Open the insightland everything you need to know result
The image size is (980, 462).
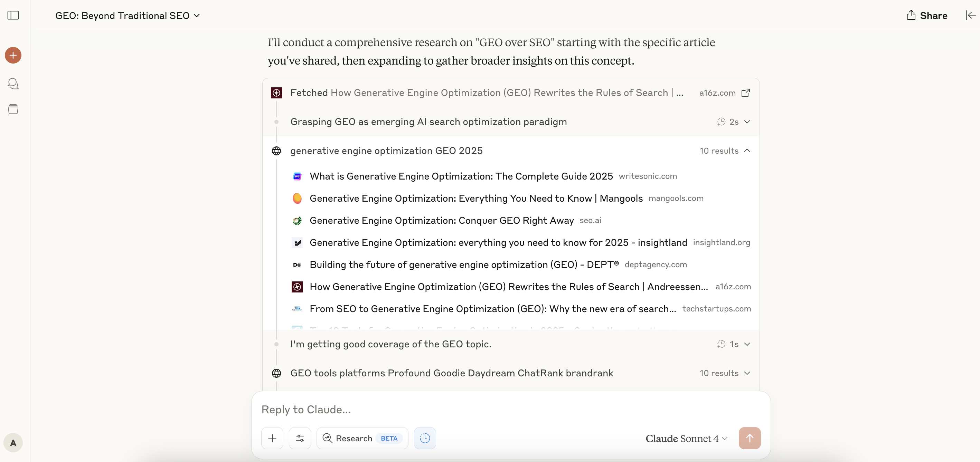tap(498, 243)
